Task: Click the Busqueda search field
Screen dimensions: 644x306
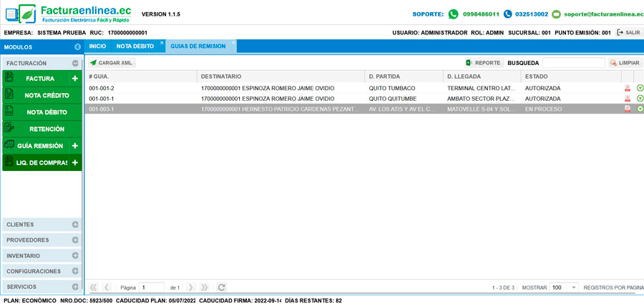Action: coord(573,63)
